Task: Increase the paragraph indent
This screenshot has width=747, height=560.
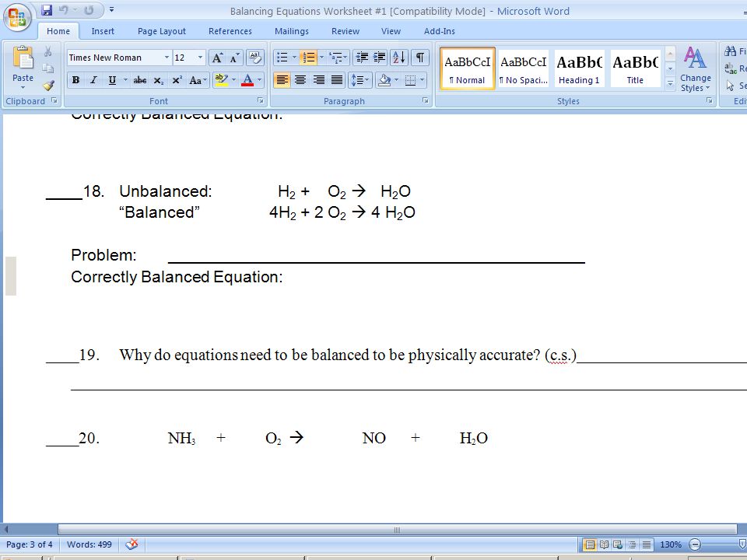Action: click(x=380, y=58)
